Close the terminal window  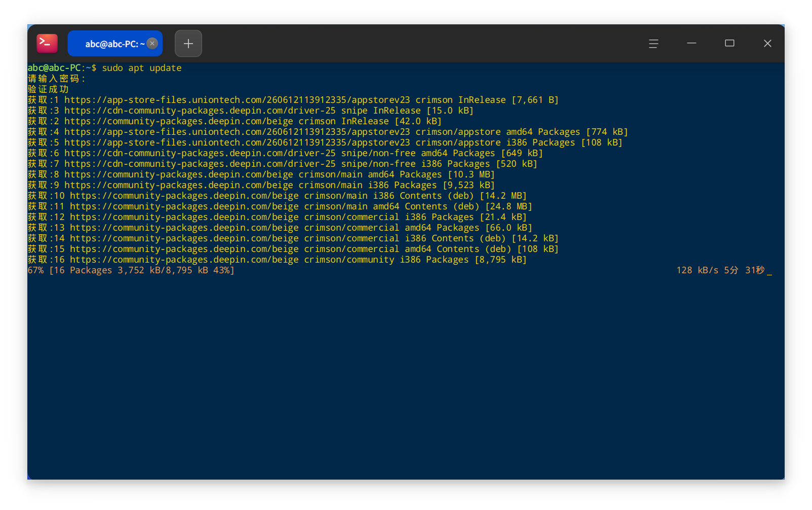point(767,44)
